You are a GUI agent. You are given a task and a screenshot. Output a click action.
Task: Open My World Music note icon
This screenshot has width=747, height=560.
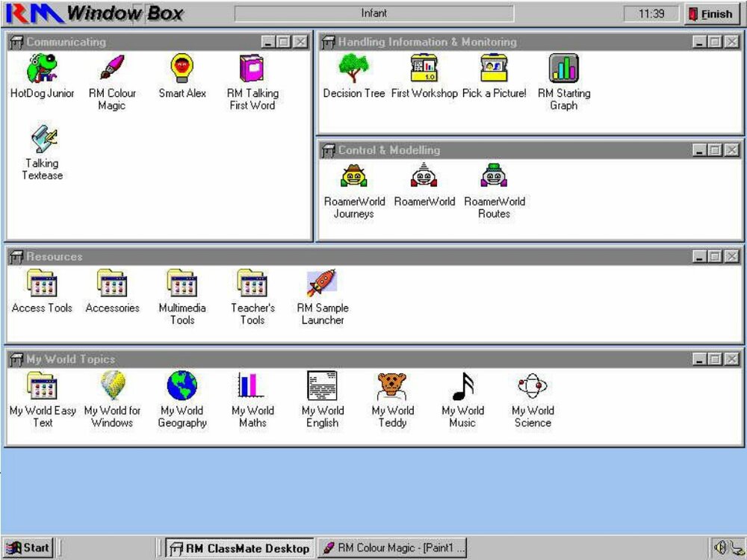point(463,386)
